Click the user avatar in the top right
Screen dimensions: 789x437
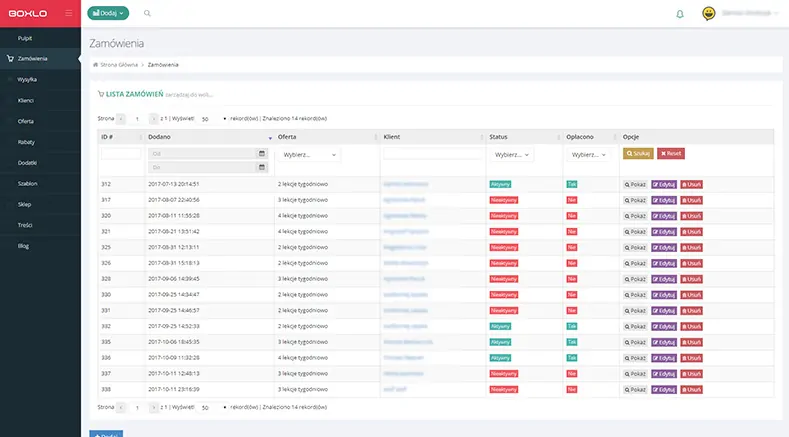pyautogui.click(x=709, y=14)
